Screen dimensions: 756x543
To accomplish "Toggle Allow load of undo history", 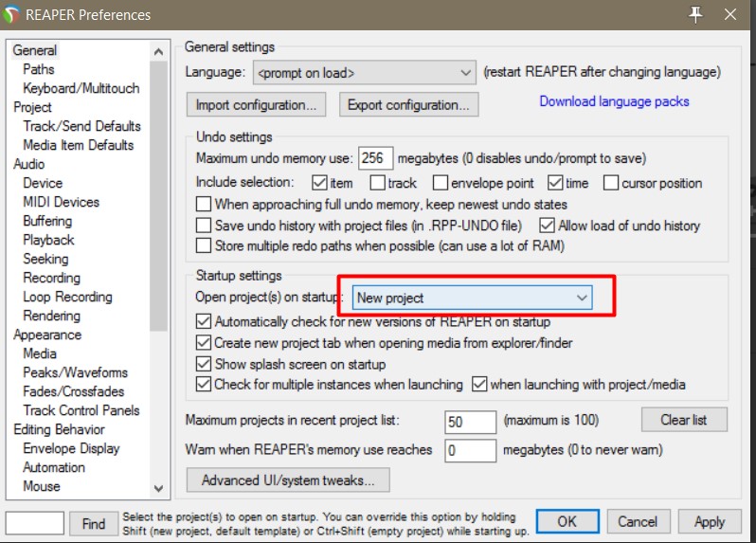I will (547, 226).
